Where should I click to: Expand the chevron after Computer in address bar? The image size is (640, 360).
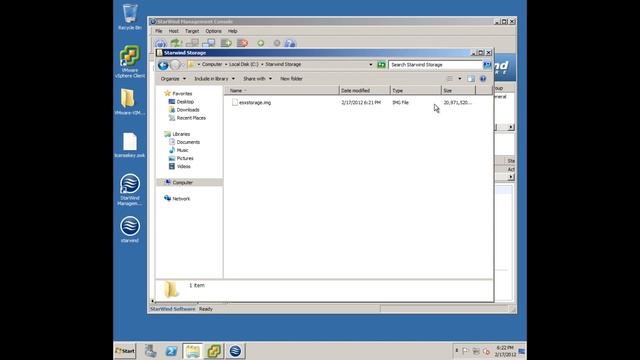tap(226, 64)
